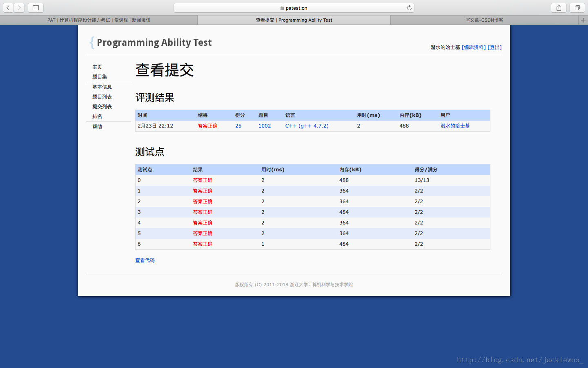This screenshot has height=368, width=588.
Task: Reload the page with the refresh icon
Action: [x=409, y=8]
